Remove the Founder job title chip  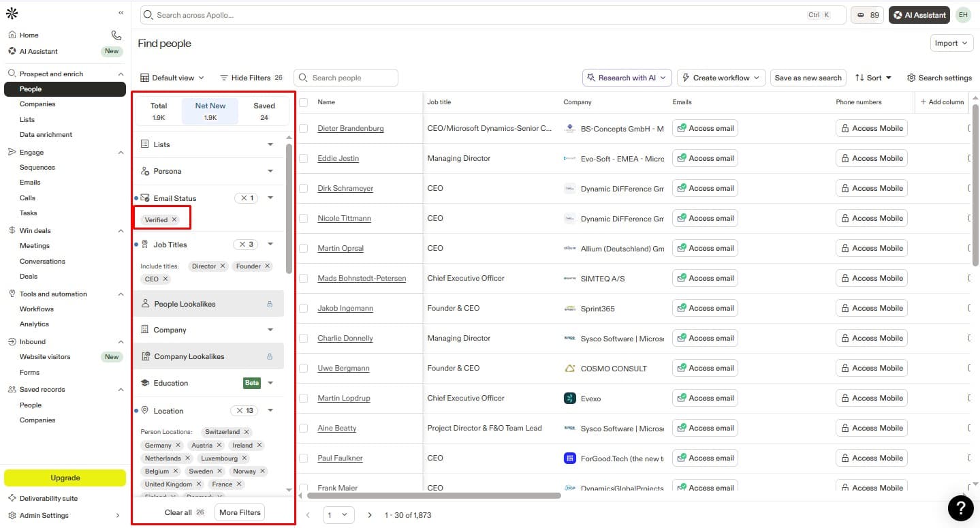click(268, 266)
